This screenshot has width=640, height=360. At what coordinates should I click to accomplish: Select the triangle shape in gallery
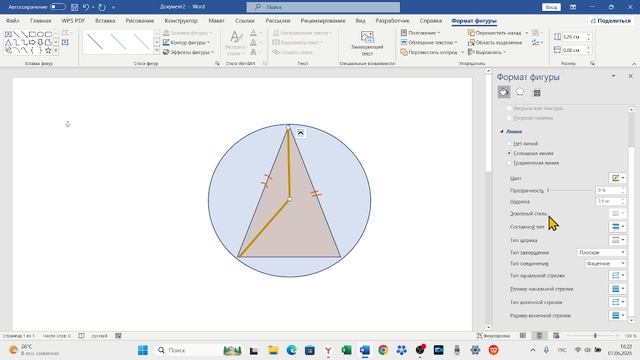coord(8,42)
